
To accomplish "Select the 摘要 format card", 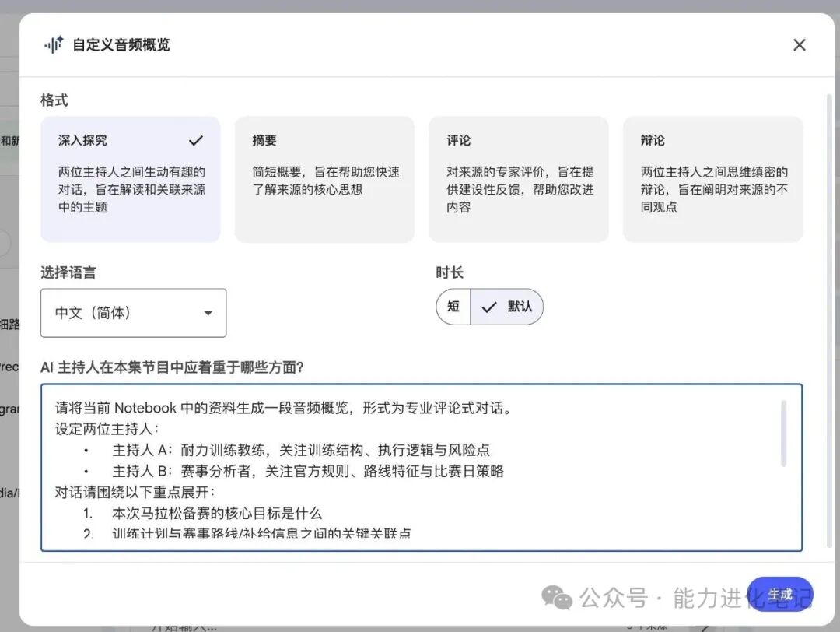I will pos(324,177).
